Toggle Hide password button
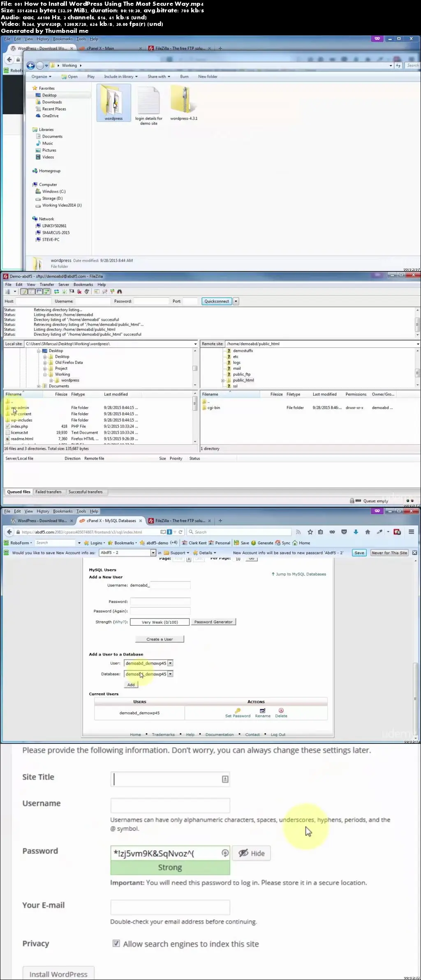This screenshot has width=421, height=980. click(252, 853)
